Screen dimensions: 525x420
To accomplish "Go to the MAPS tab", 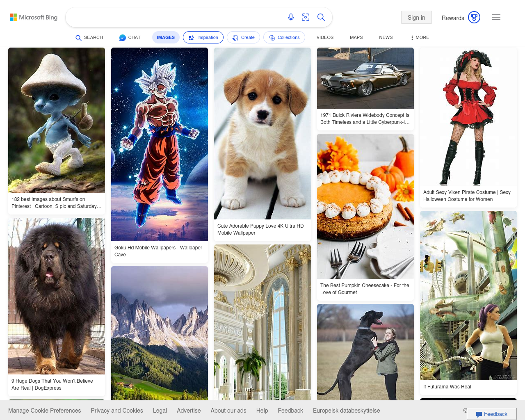I will pyautogui.click(x=356, y=37).
